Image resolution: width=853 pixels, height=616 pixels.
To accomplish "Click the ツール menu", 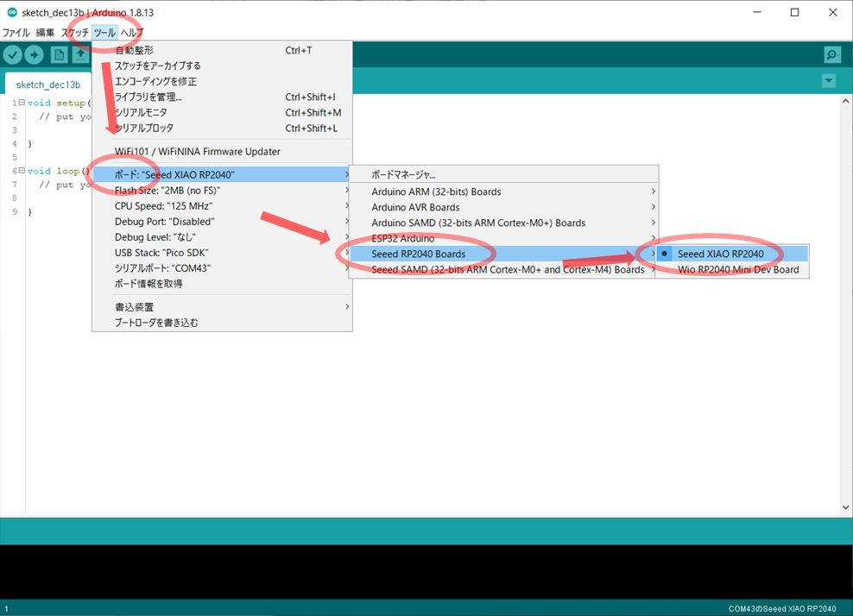I will [x=104, y=33].
